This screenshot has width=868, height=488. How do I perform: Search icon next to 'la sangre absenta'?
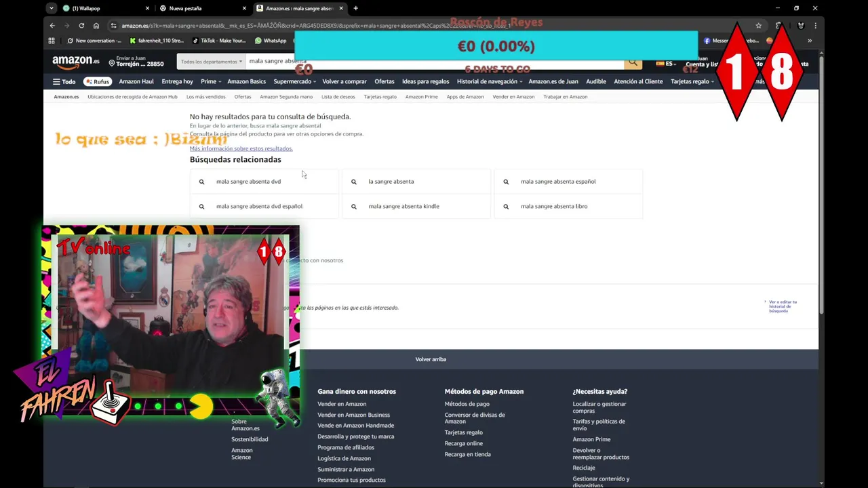click(353, 182)
